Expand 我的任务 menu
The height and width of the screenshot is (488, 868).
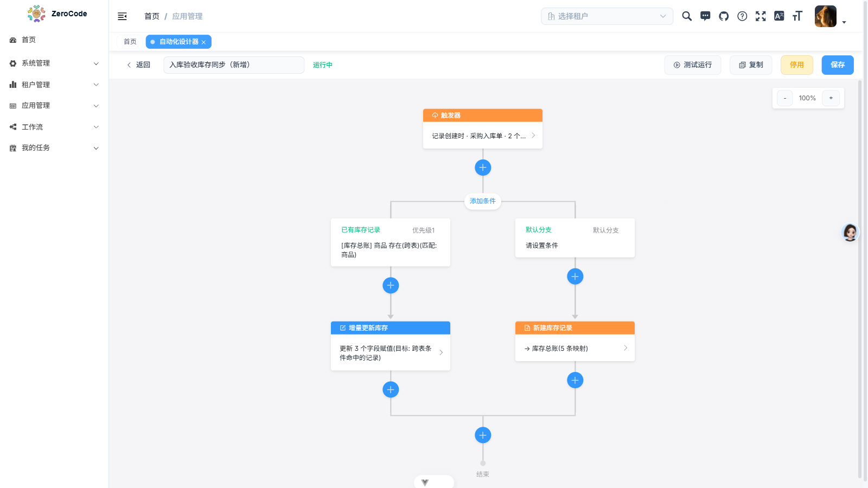(54, 148)
